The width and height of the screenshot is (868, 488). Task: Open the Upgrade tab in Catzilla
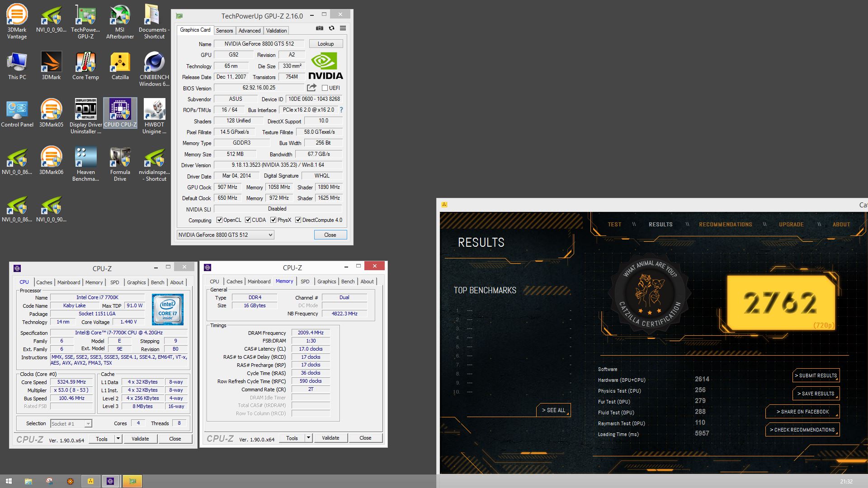(791, 225)
